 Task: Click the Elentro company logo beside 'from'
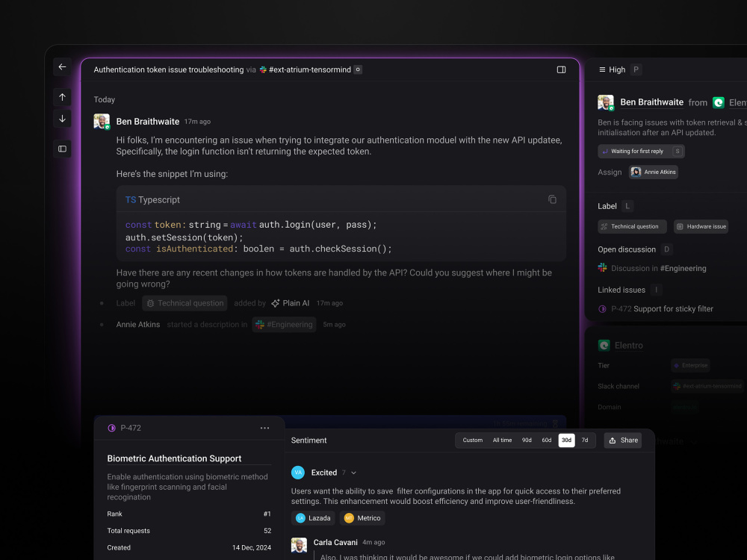[718, 102]
